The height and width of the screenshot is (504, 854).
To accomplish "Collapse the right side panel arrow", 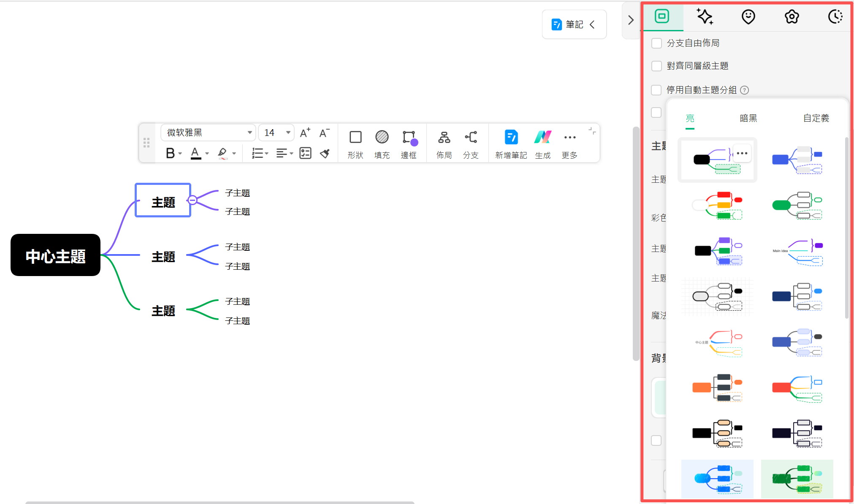I will tap(631, 20).
